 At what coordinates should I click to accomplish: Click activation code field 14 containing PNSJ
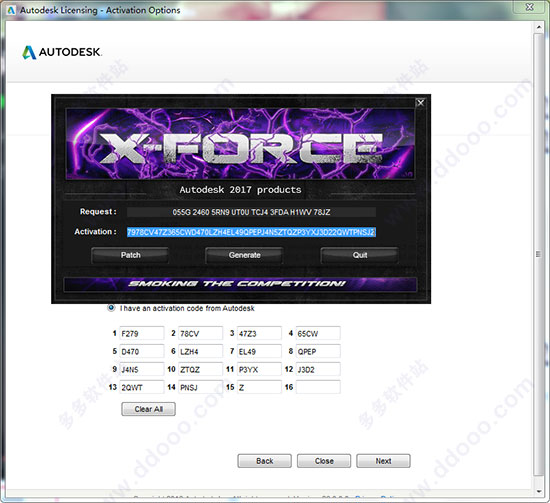200,387
